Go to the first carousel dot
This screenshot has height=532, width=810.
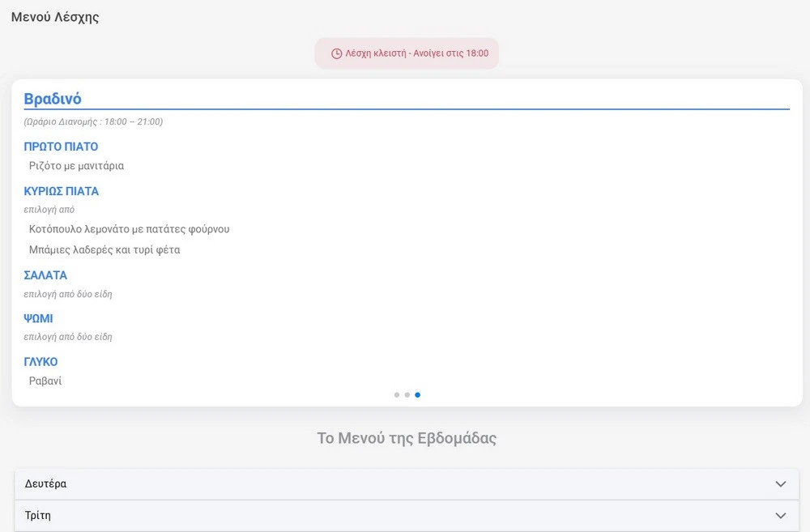(397, 395)
